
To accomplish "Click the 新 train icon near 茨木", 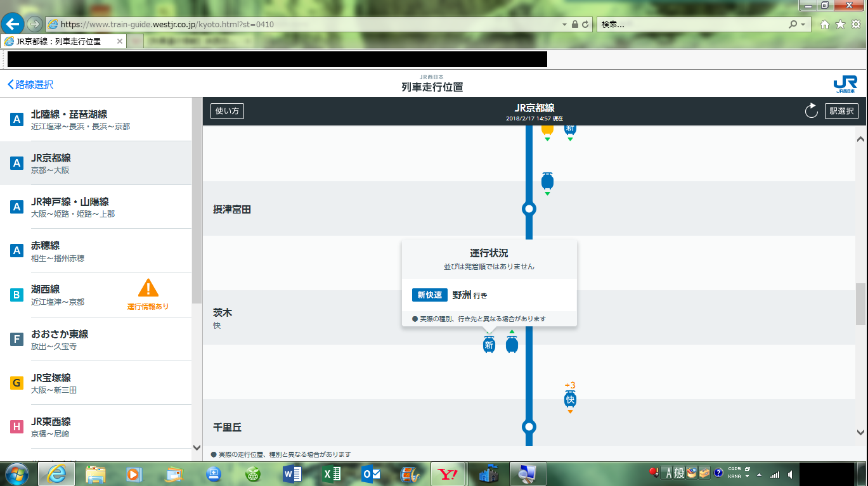I will point(489,344).
